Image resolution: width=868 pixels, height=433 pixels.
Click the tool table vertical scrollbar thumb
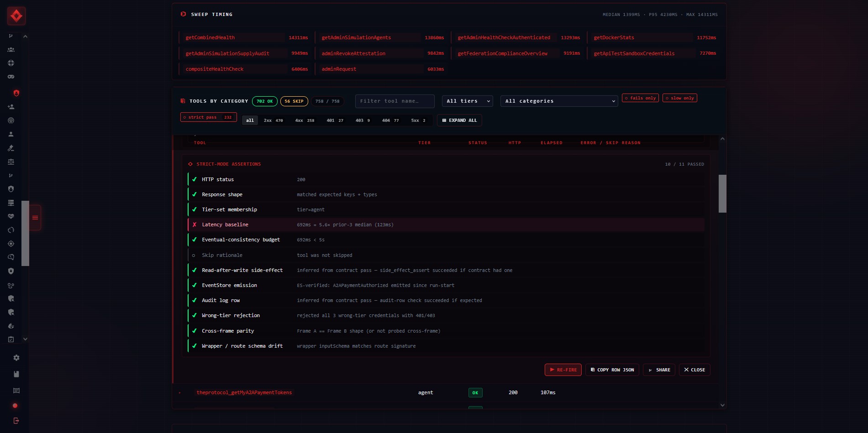point(722,193)
